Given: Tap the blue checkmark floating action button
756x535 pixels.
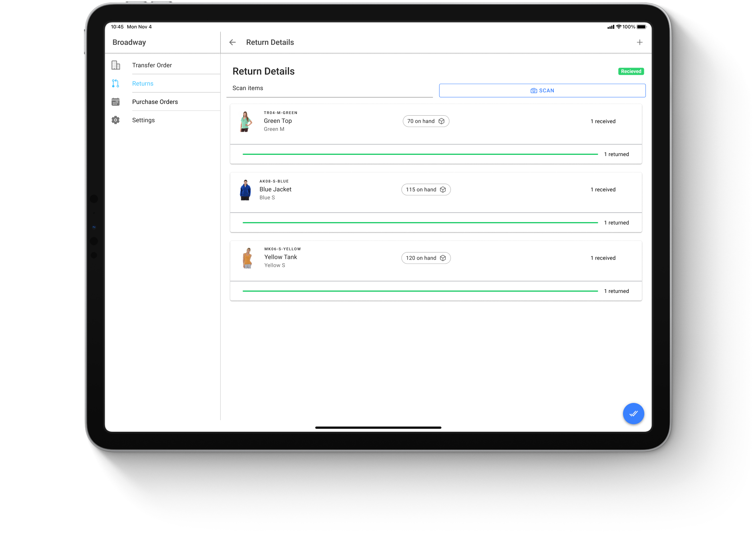Looking at the screenshot, I should coord(633,413).
